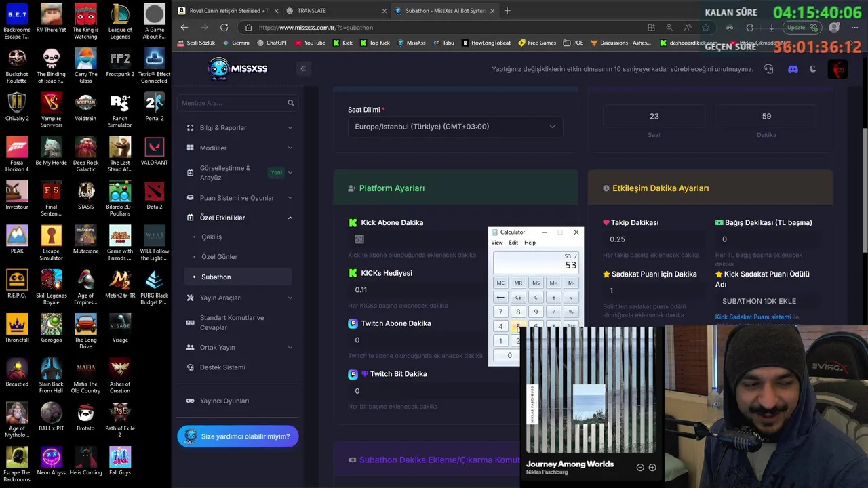Open the Free Games bookmark
This screenshot has width=868, height=488.
536,43
